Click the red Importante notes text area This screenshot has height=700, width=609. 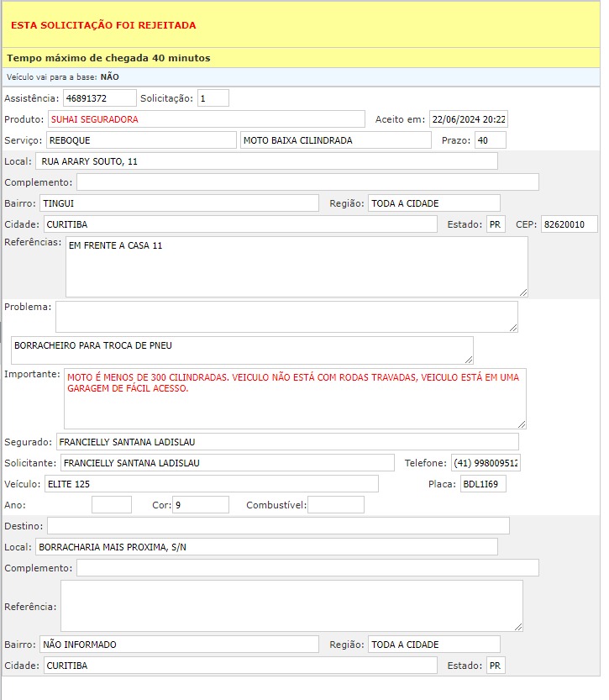pos(295,397)
